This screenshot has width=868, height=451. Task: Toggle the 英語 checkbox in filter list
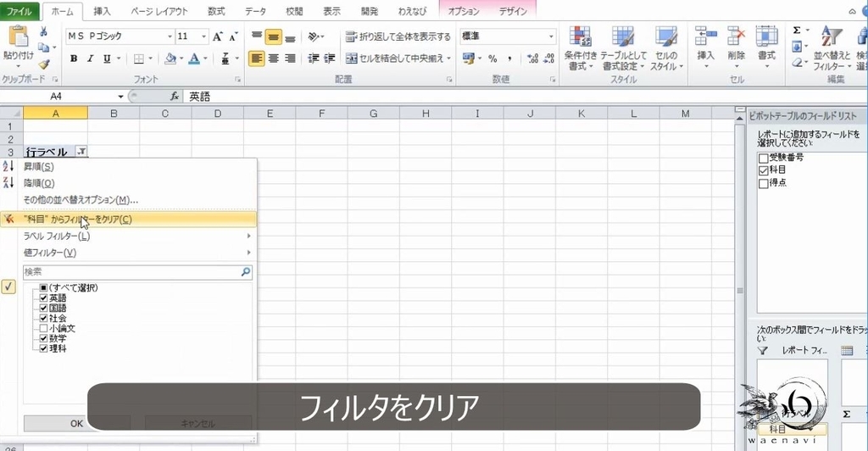point(44,298)
